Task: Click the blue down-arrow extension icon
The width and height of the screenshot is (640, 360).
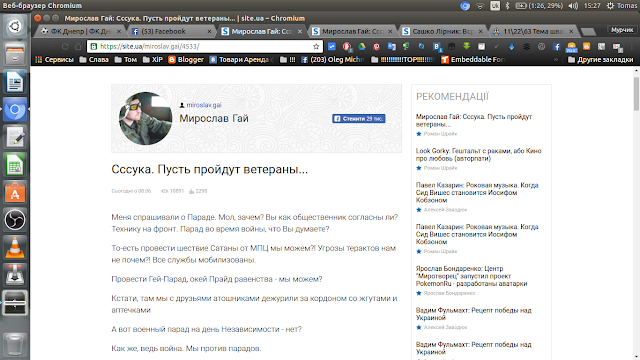Action: click(511, 47)
